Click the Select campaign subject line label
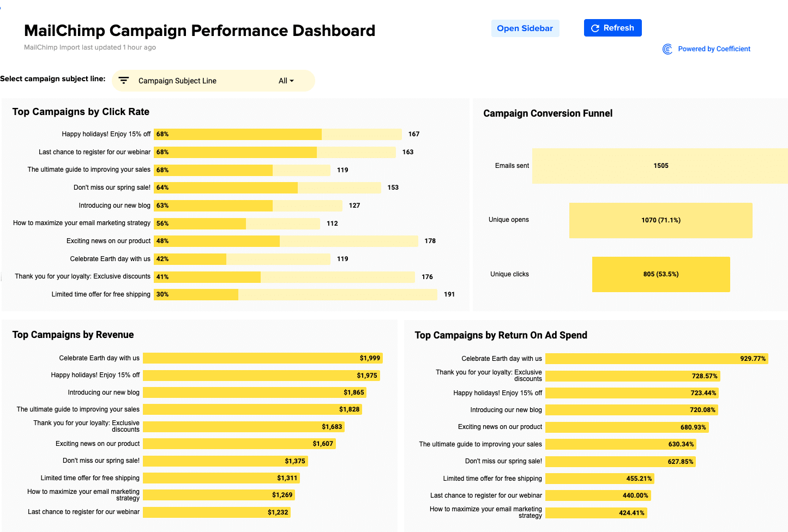The height and width of the screenshot is (532, 788). click(53, 78)
